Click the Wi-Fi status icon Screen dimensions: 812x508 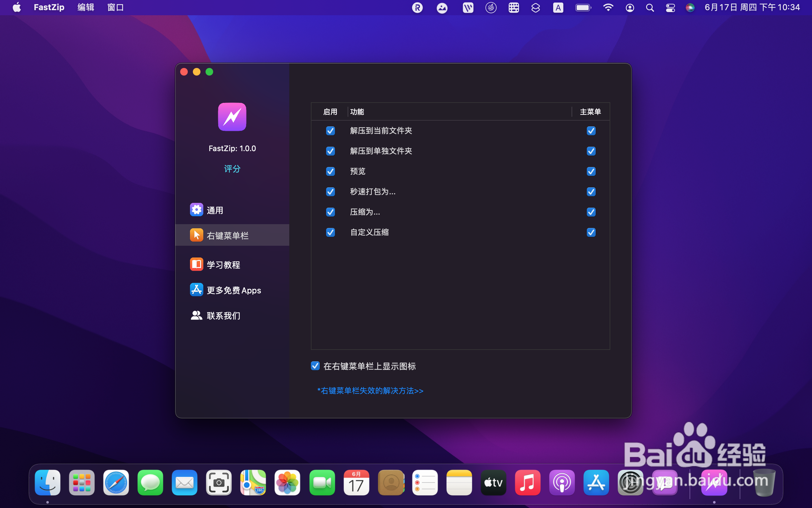pos(608,7)
